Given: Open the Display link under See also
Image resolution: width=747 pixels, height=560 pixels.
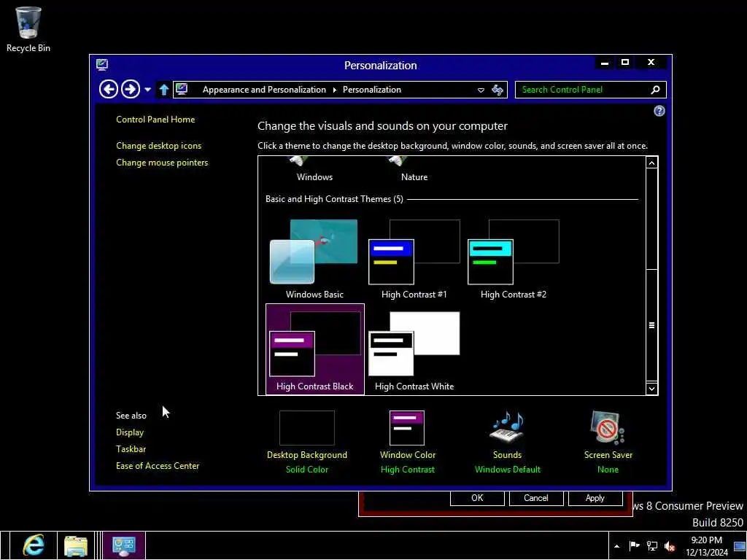Looking at the screenshot, I should coord(130,432).
